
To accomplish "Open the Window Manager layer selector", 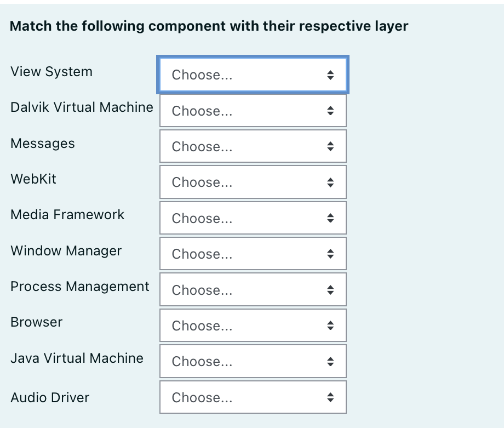I will pyautogui.click(x=252, y=254).
